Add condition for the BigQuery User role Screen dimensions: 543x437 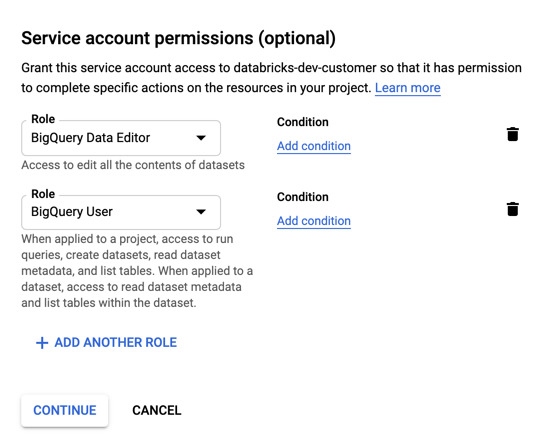pos(314,221)
